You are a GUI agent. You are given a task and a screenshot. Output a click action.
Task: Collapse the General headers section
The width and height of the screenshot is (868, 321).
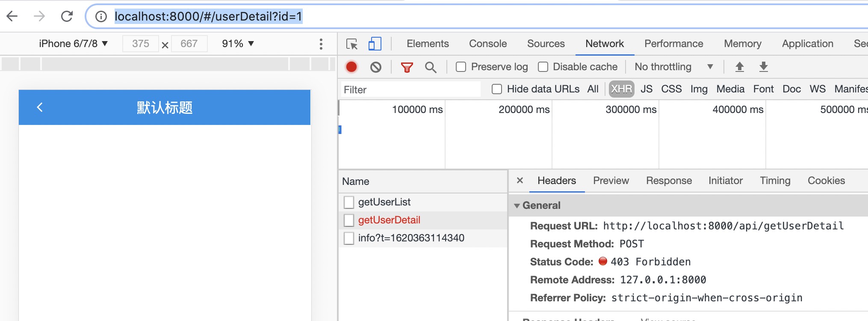point(517,205)
